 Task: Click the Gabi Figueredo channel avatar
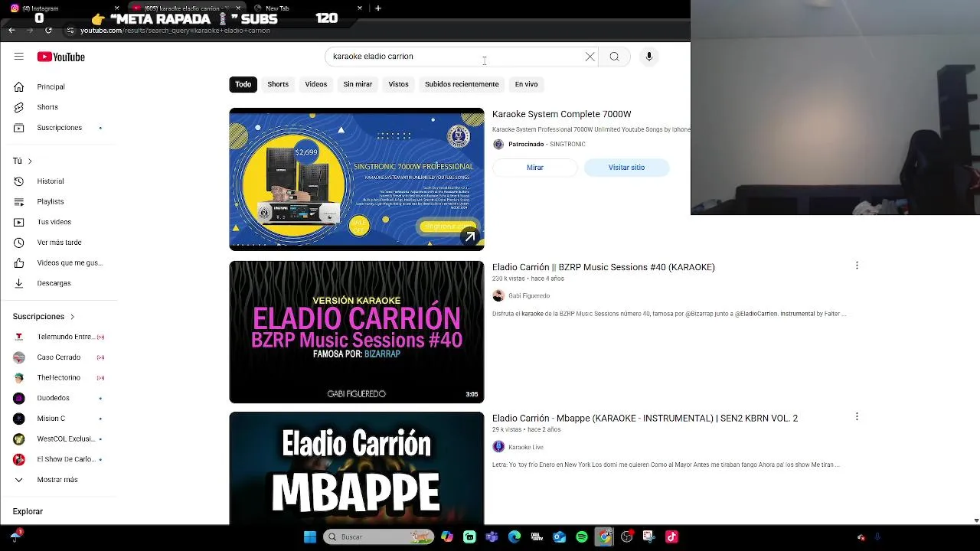[x=498, y=295]
